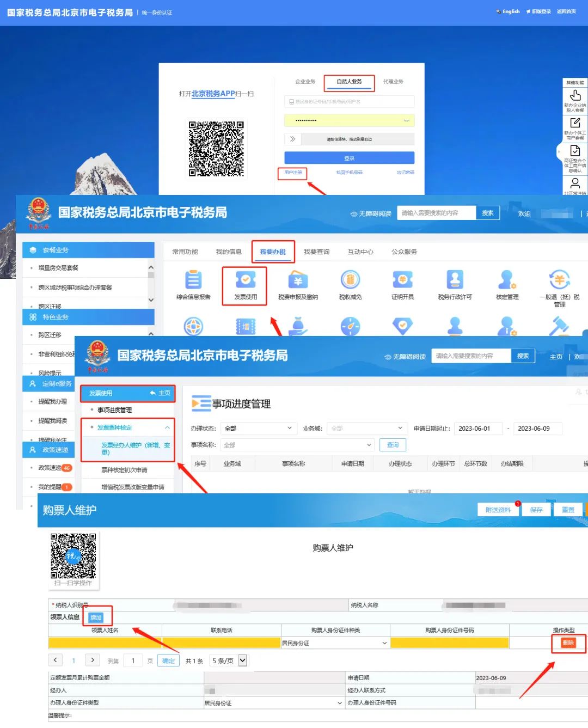588x728 pixels.
Task: Open the 业务域 dropdown
Action: [367, 429]
